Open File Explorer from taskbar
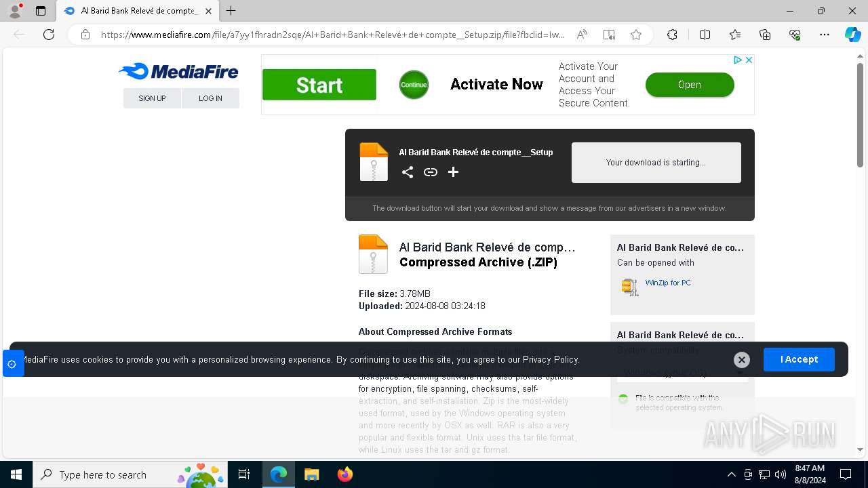Image resolution: width=868 pixels, height=488 pixels. [x=311, y=474]
